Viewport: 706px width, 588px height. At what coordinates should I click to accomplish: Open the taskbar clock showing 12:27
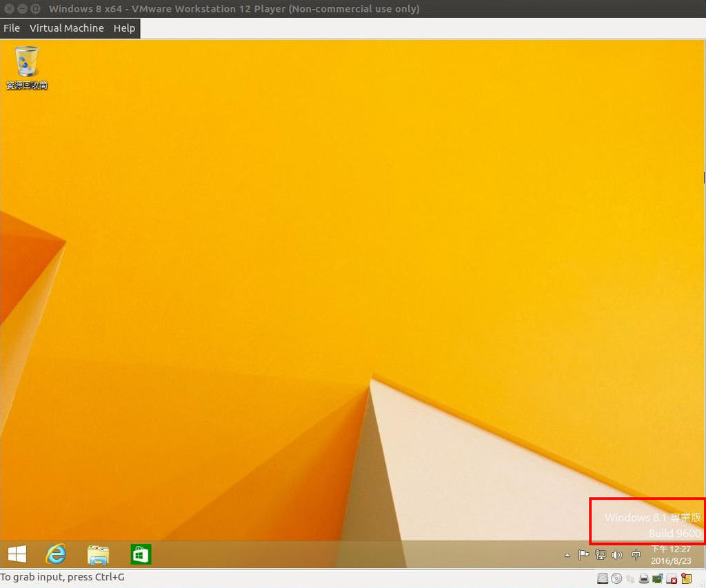coord(671,555)
